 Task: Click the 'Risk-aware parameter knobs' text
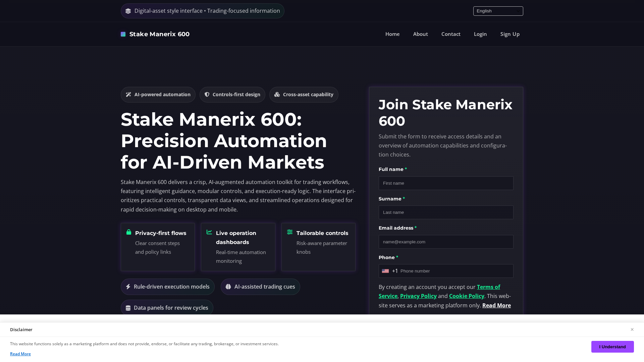click(322, 248)
